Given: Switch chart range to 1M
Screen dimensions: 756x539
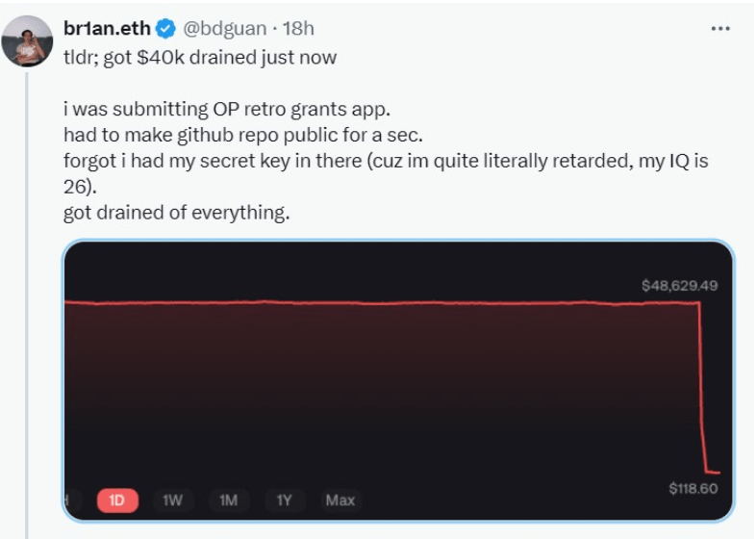Looking at the screenshot, I should click(x=228, y=500).
